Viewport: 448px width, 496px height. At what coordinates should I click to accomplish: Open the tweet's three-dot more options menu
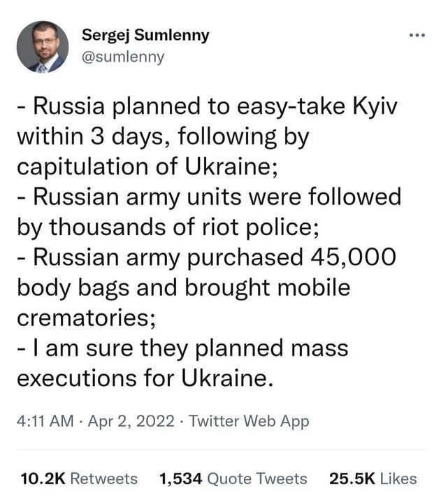point(417,36)
